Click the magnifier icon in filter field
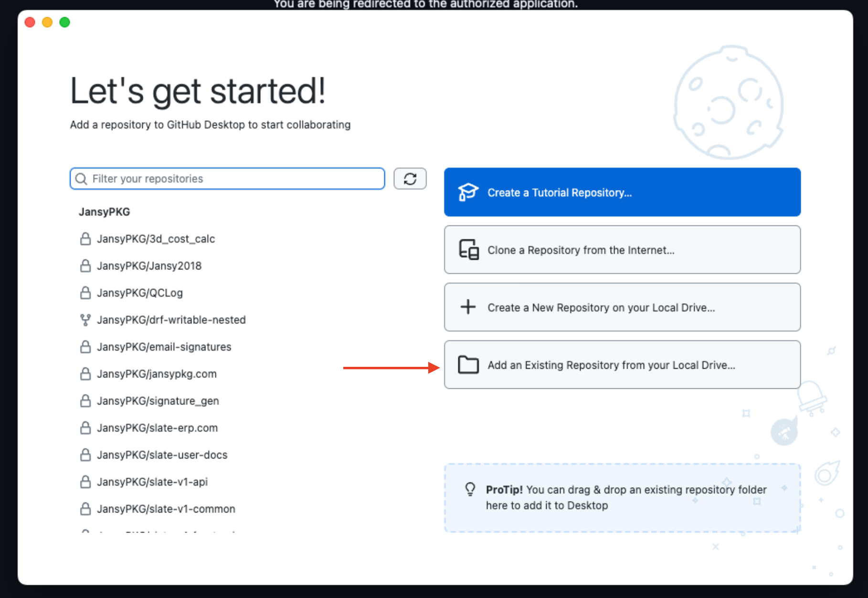The image size is (868, 598). coord(82,179)
